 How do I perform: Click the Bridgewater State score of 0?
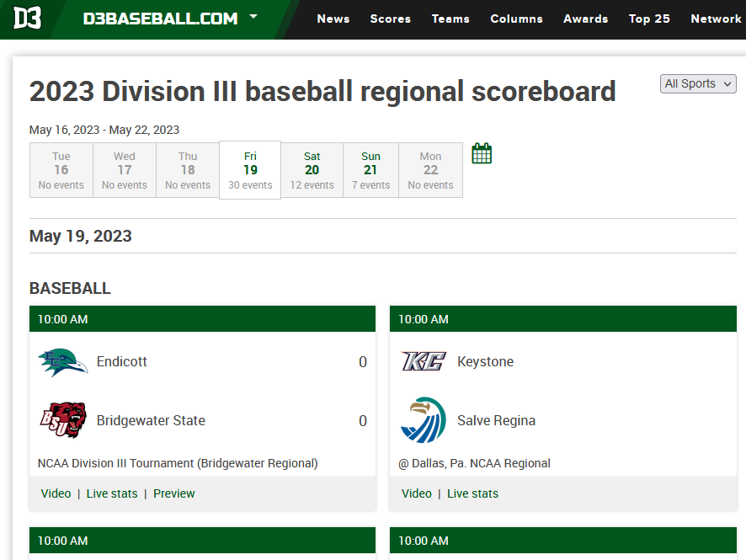(363, 421)
